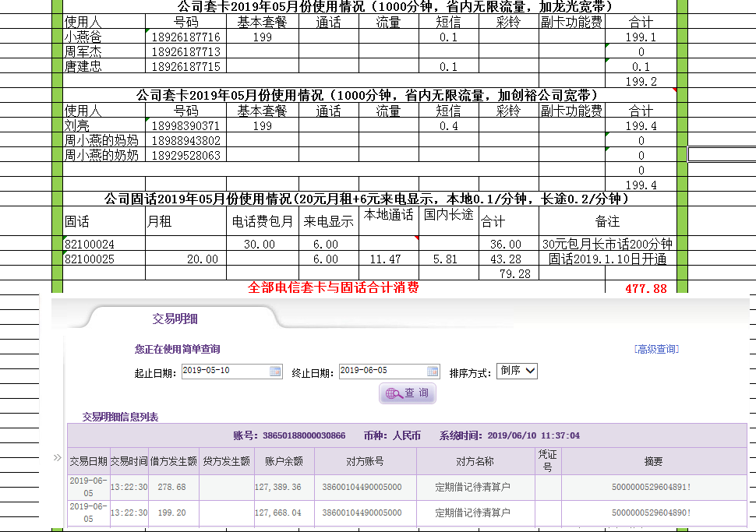This screenshot has width=756, height=532.
Task: Select landline number 82100025 cell
Action: 104,259
